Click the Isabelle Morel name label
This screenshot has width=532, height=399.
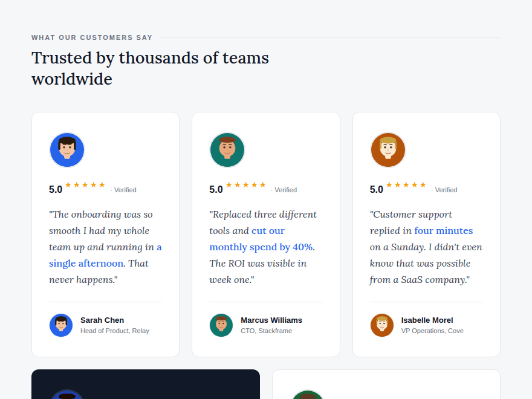click(427, 320)
